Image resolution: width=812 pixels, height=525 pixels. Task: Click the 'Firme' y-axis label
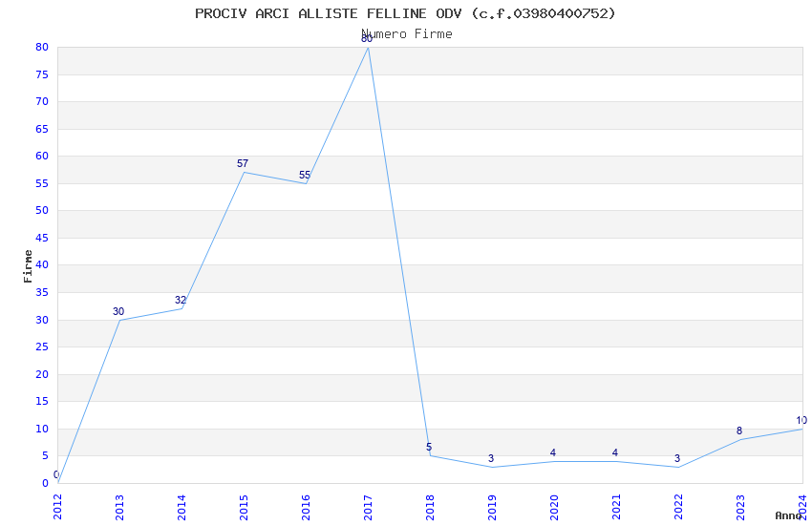coord(28,266)
